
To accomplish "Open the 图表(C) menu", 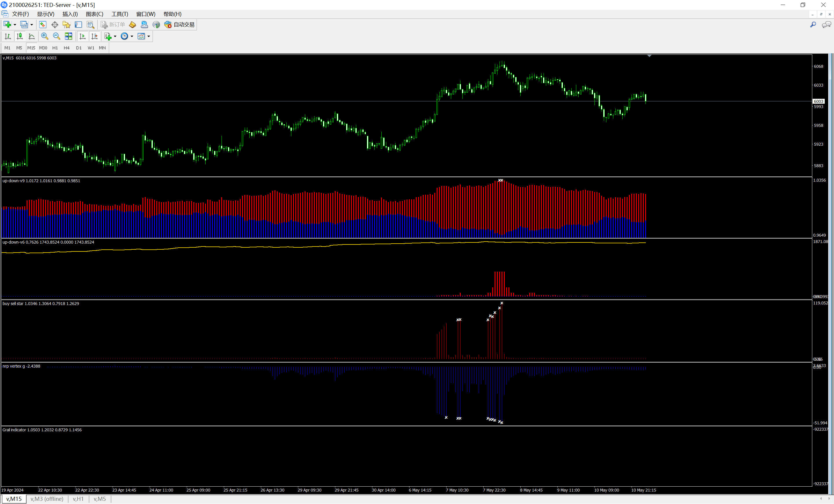I will [94, 14].
